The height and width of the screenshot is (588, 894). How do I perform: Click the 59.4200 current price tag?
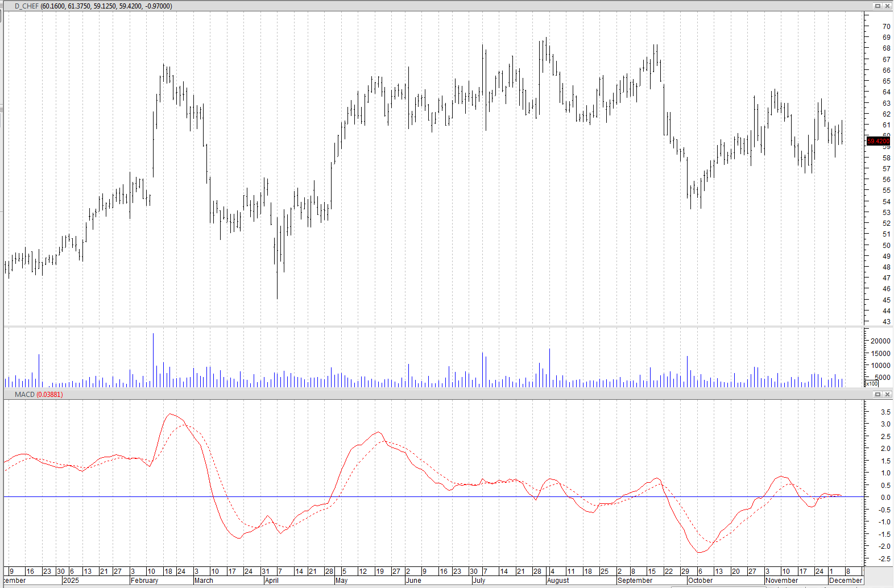point(878,141)
